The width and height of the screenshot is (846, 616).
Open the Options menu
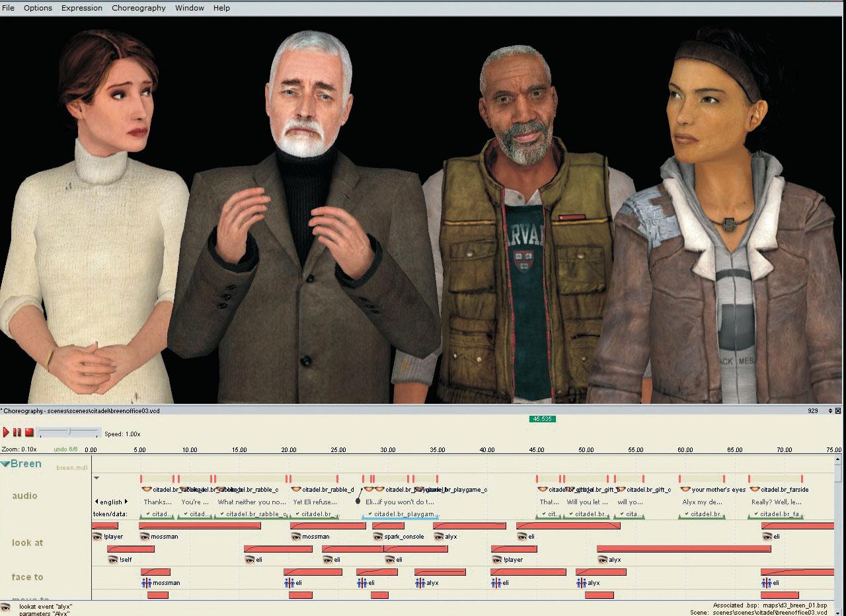click(38, 8)
